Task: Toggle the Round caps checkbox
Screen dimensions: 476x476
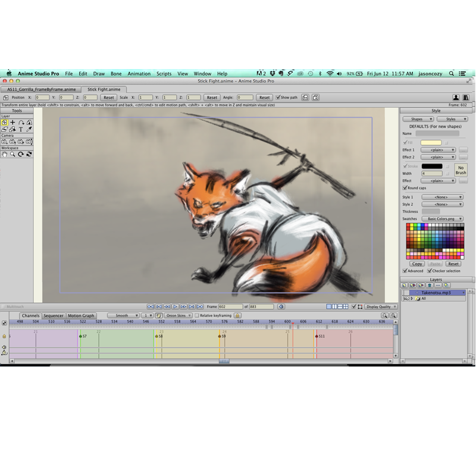Action: click(x=405, y=188)
